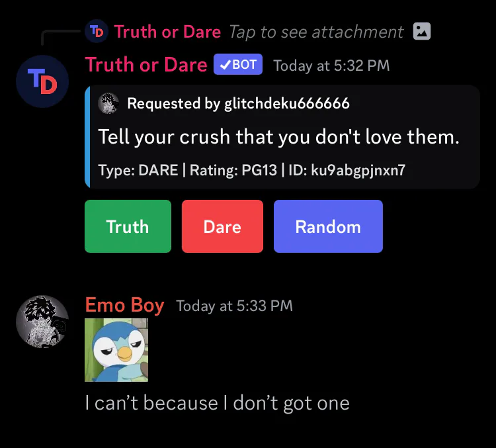Tap "Tap to see attachment" reply text
Viewport: 496px width, 448px height.
[x=316, y=32]
